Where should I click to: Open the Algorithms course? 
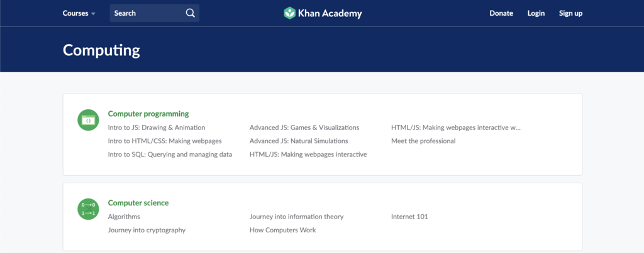click(124, 217)
